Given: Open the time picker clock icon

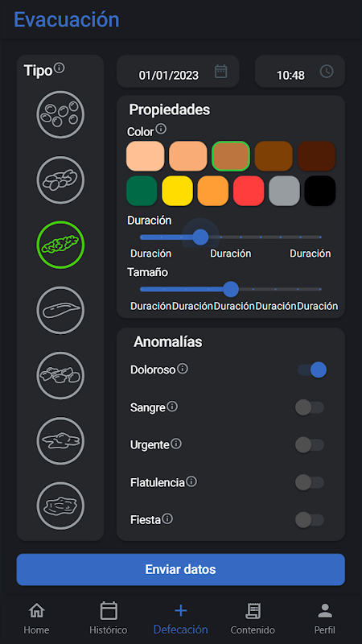Looking at the screenshot, I should (x=327, y=72).
